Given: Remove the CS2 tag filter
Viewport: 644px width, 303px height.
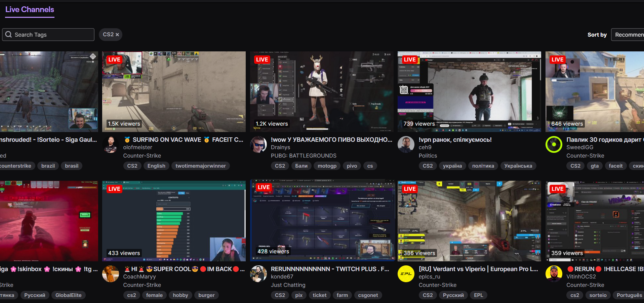Looking at the screenshot, I should coord(117,35).
